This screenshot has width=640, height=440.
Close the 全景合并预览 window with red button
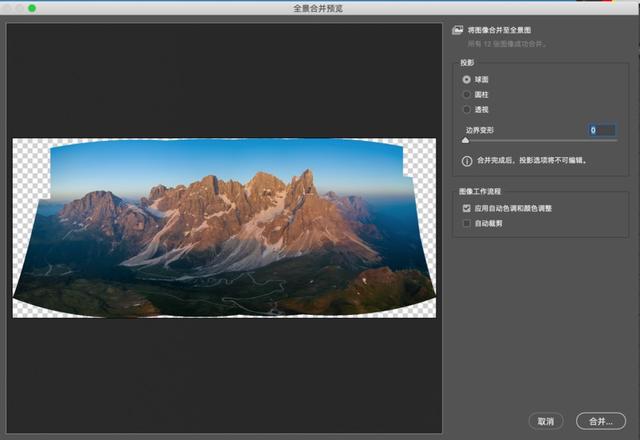click(x=8, y=8)
